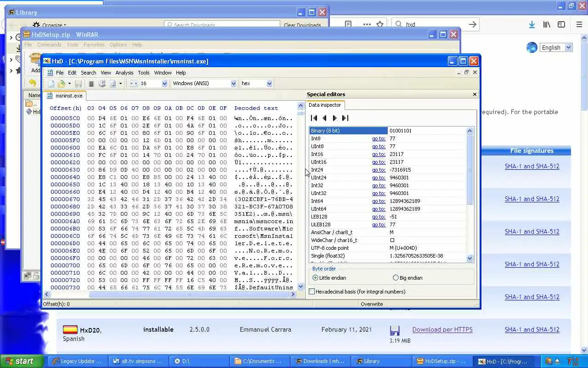Open Commands menu in WinRAR window
Viewport: 588px width, 368px height.
click(x=49, y=45)
